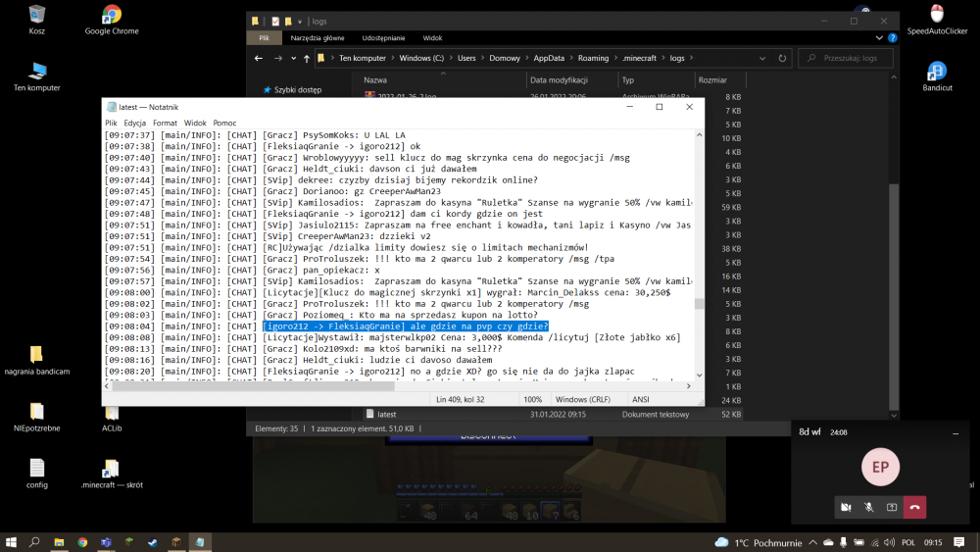
Task: Click the Up arrow in File Explorer
Action: coord(307,59)
